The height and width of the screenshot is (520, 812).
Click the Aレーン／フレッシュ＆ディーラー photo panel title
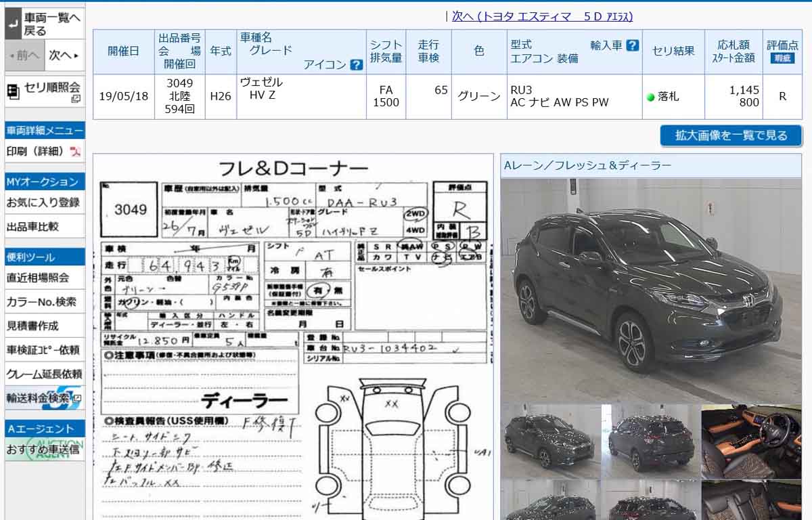coord(587,166)
